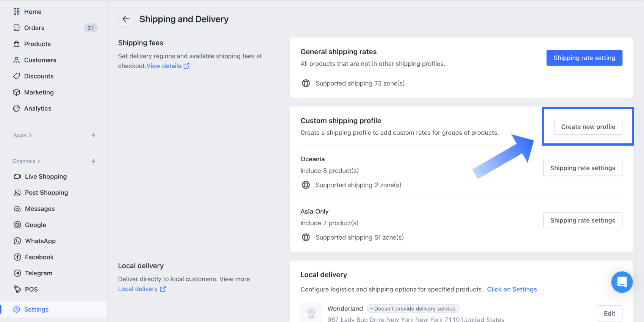Go to Settings in the sidebar
This screenshot has width=644, height=322.
point(36,309)
